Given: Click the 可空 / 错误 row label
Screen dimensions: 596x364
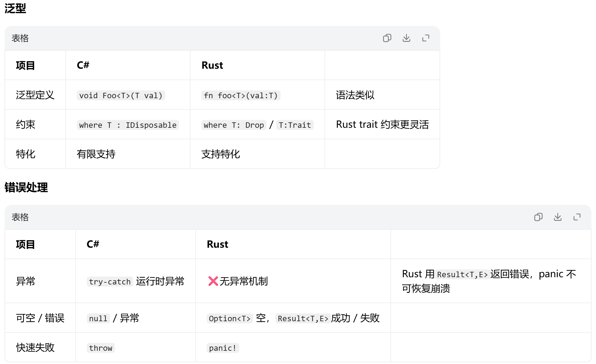Looking at the screenshot, I should pos(40,318).
